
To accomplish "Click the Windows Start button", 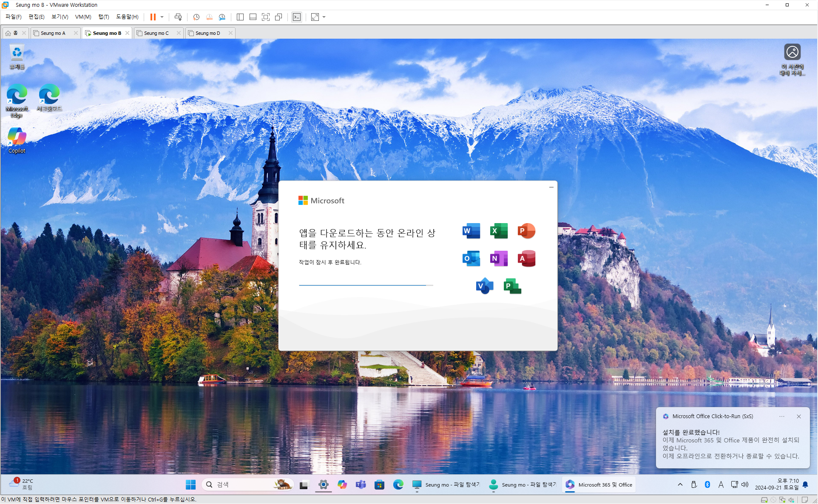I will coord(190,484).
